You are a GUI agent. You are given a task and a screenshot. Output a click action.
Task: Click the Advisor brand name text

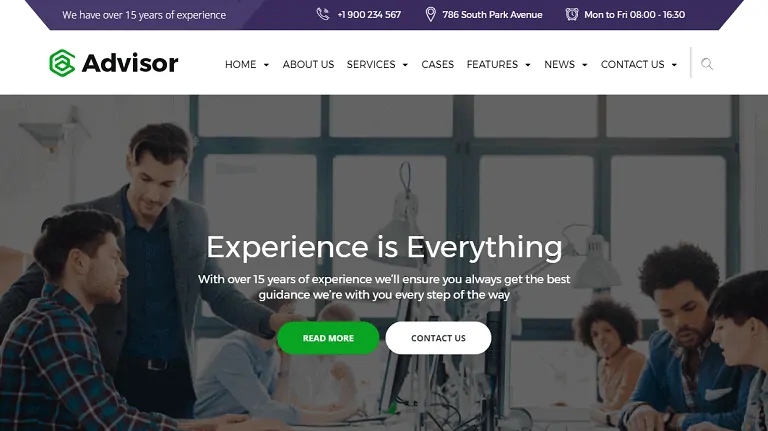click(130, 63)
